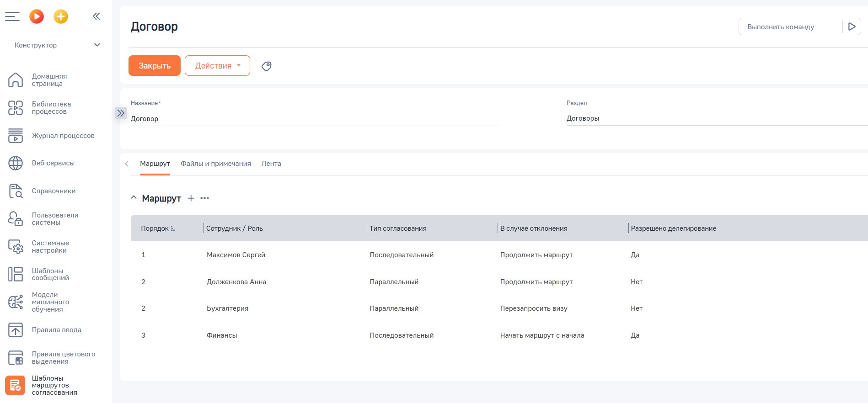The image size is (868, 403).
Task: Switch to the Файлы и примечания tab
Action: pyautogui.click(x=215, y=164)
